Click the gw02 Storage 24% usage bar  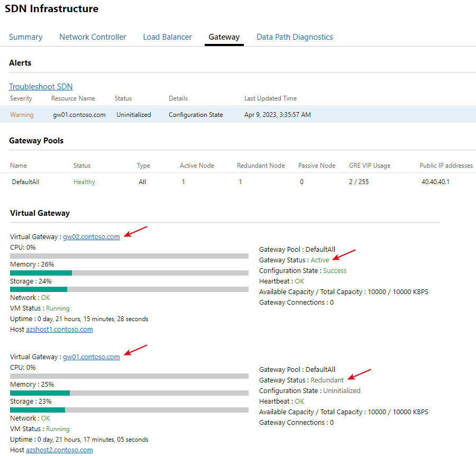(130, 289)
